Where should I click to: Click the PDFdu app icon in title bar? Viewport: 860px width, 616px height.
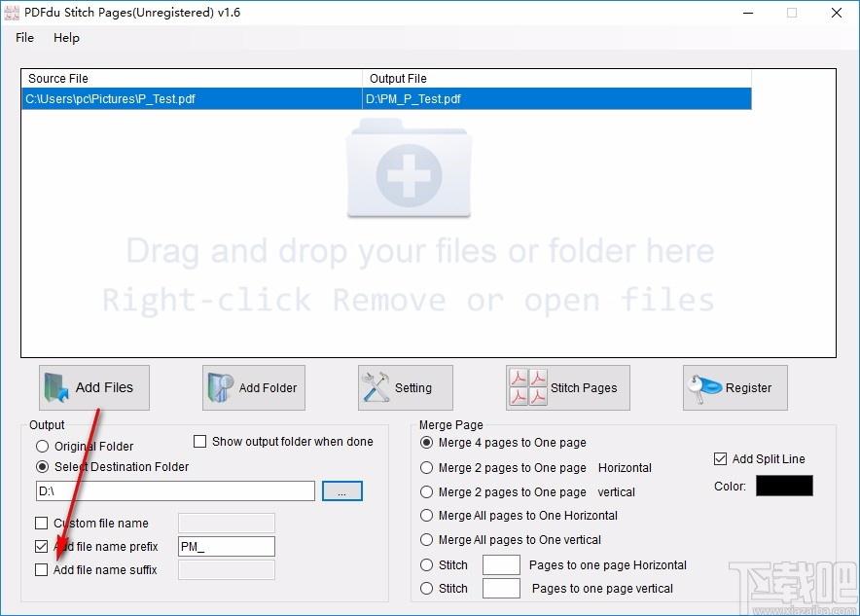(x=12, y=13)
